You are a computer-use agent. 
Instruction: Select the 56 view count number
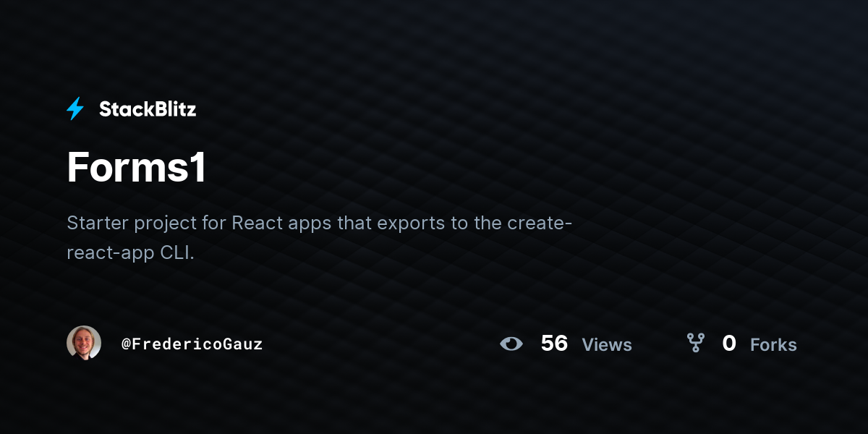click(554, 344)
